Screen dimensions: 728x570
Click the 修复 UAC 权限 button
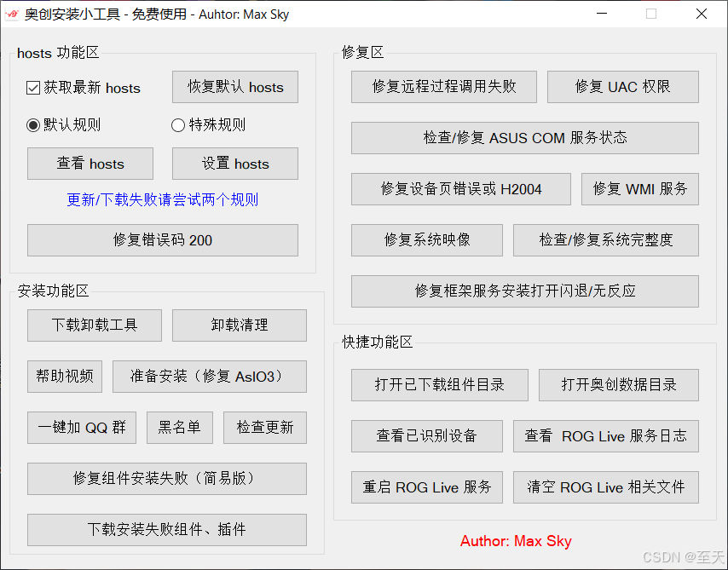(x=622, y=87)
